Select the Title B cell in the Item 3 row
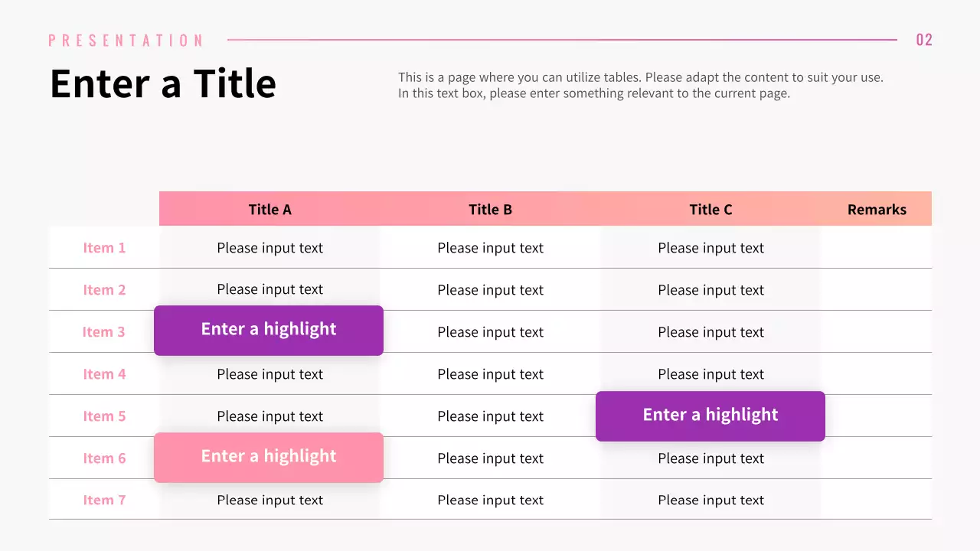This screenshot has width=980, height=551. point(490,332)
